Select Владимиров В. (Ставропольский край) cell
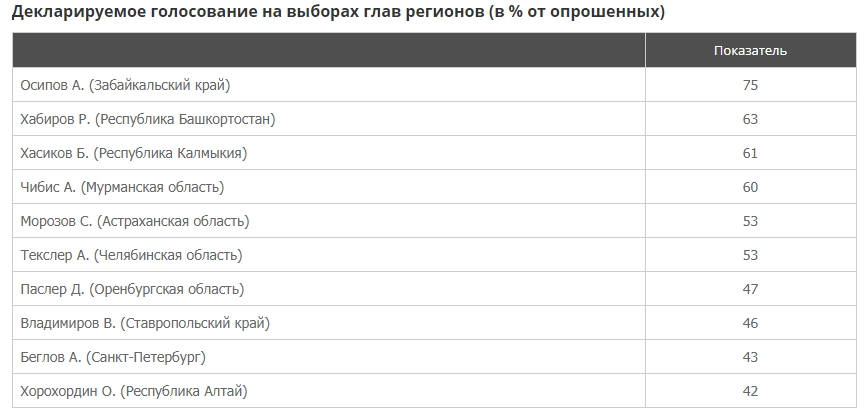Viewport: 868px width, 414px height. [145, 323]
